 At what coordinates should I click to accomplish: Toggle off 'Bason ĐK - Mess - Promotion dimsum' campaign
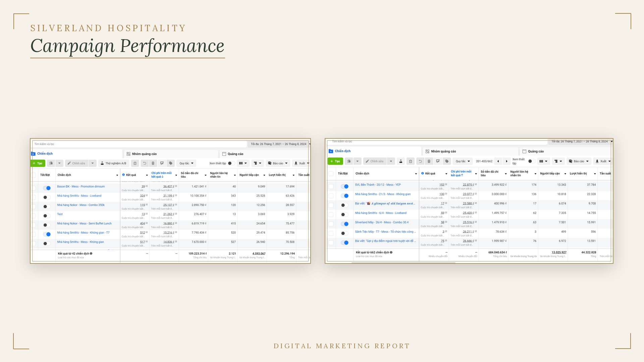[47, 188]
